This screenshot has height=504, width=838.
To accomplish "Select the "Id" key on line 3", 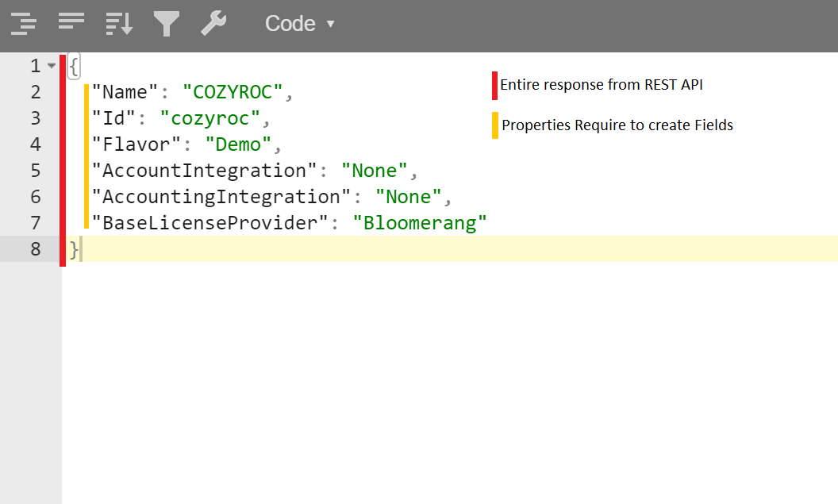I will (x=113, y=118).
